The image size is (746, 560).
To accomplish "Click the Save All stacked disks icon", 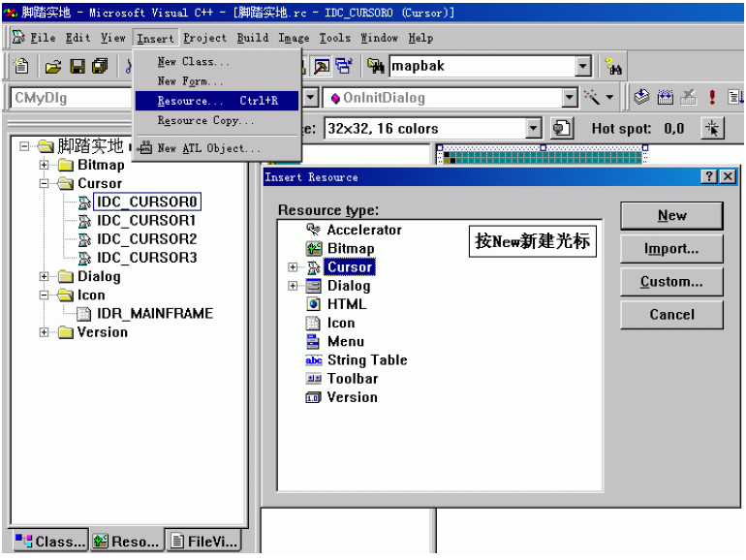I will (100, 66).
